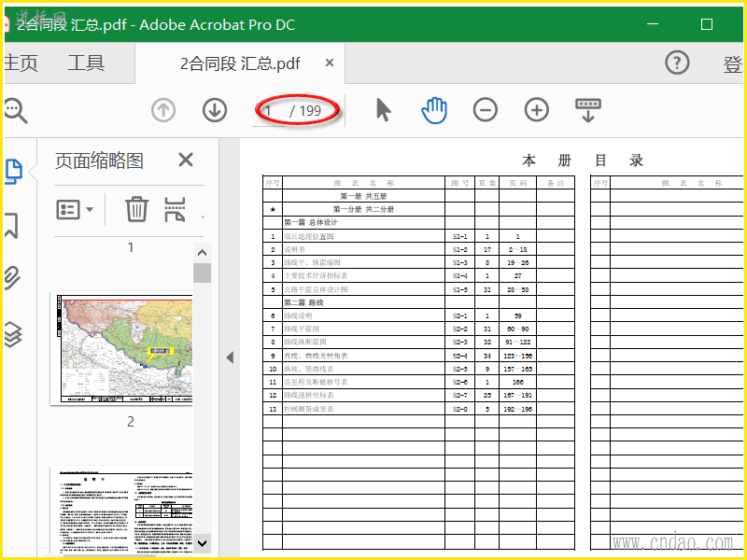Click the scrolling mode toolbar icon
The width and height of the screenshot is (747, 560).
pyautogui.click(x=588, y=110)
